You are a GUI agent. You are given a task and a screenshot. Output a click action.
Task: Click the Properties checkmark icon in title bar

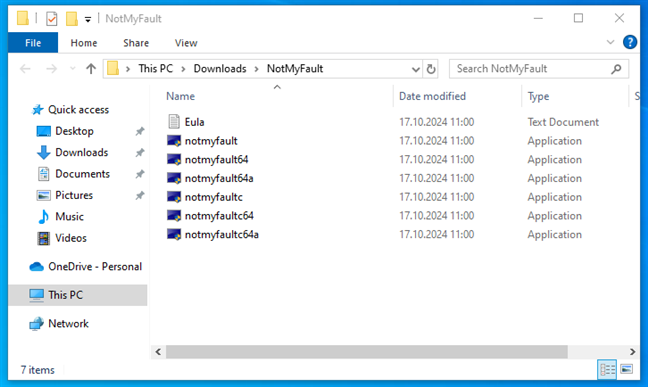coord(52,19)
